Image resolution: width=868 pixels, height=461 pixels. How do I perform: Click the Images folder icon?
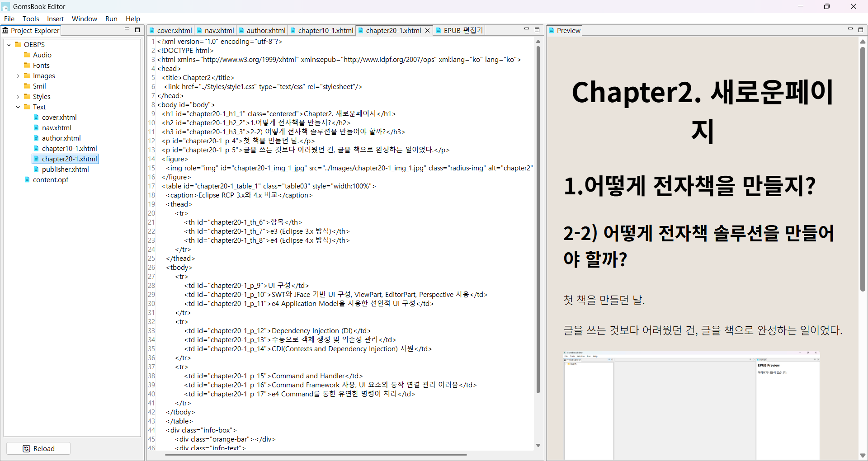coord(27,75)
